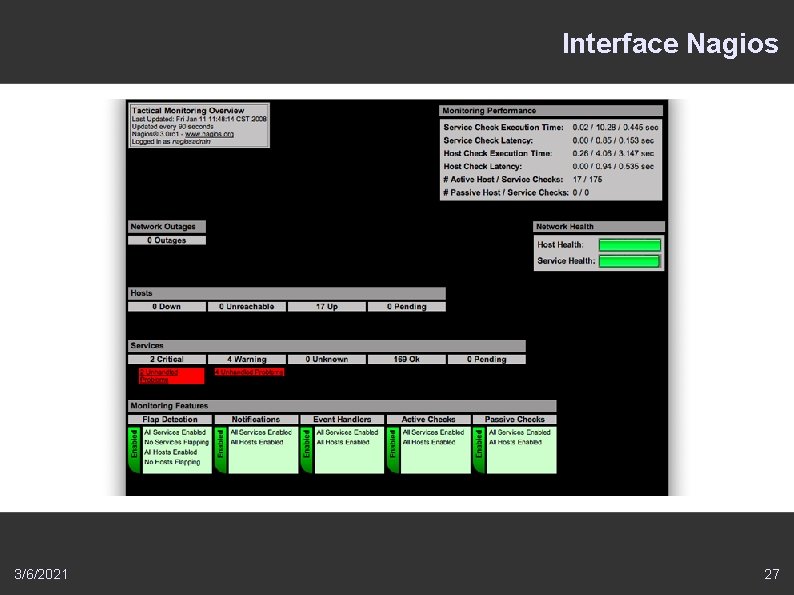The height and width of the screenshot is (595, 794).
Task: Click the Active Host / Service Checks value 17 / 176
Action: click(587, 179)
